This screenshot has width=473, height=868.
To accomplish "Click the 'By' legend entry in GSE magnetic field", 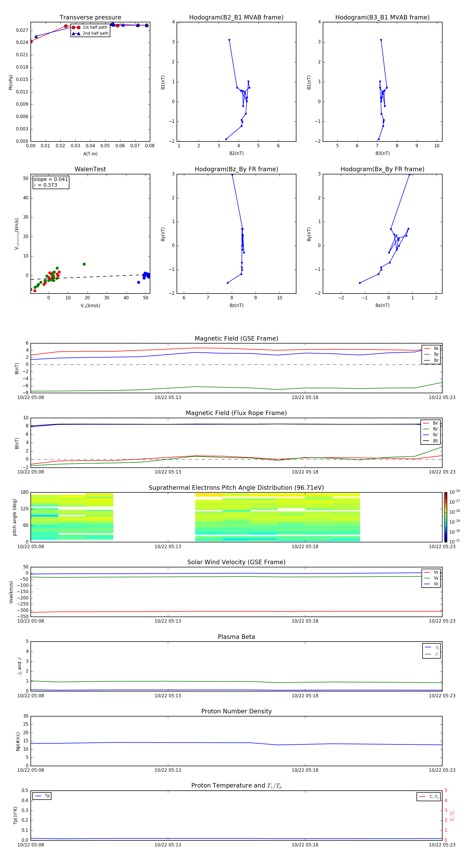I will pyautogui.click(x=431, y=354).
